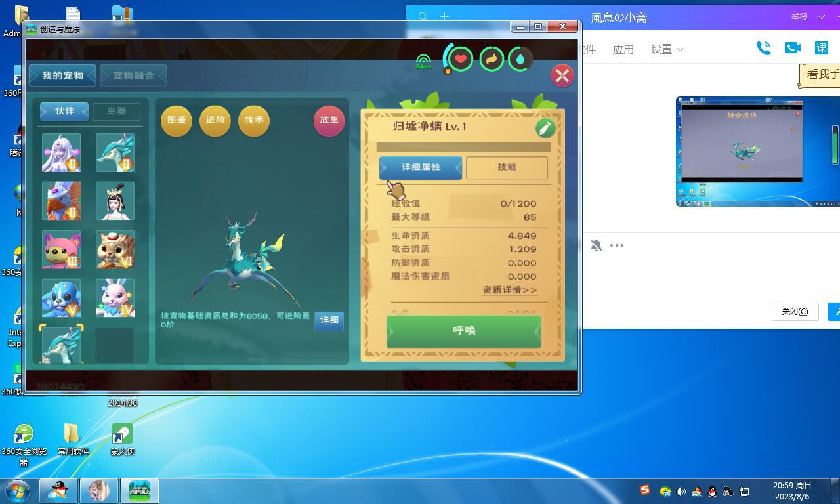Click the red 放生 release button
The image size is (840, 504).
click(x=329, y=120)
